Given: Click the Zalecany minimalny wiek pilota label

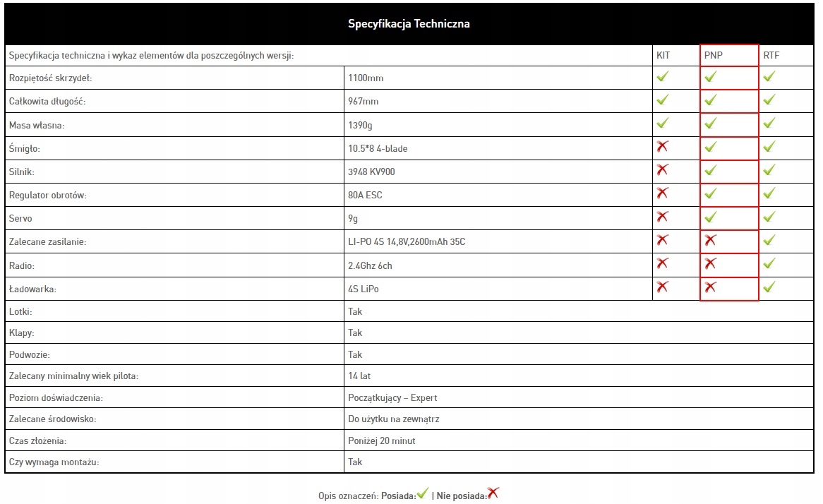Looking at the screenshot, I should 73,376.
